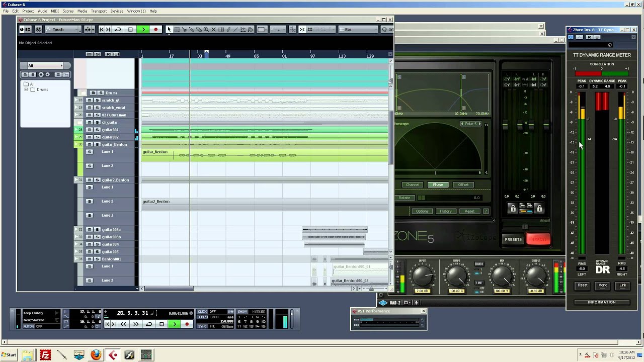Solo the guitar_Benton track

click(97, 144)
